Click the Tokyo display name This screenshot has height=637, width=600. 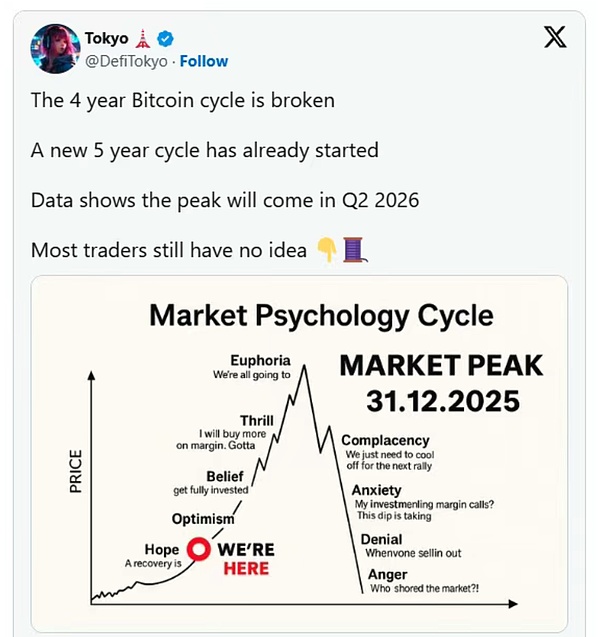(106, 39)
